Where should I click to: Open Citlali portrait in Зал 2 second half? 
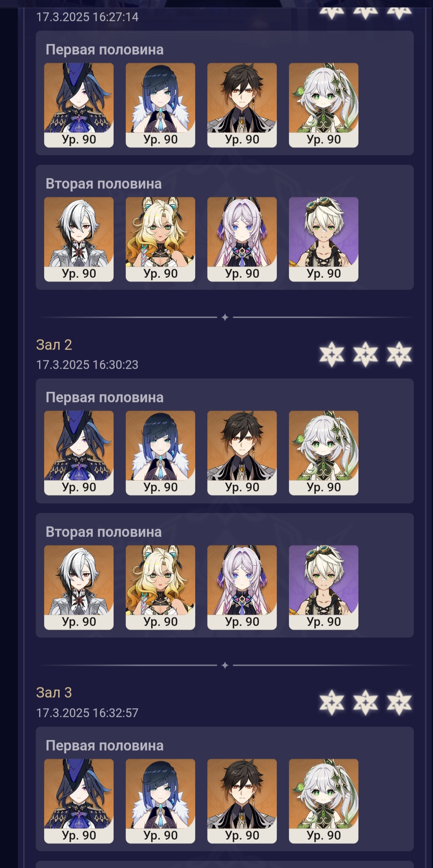(x=242, y=587)
